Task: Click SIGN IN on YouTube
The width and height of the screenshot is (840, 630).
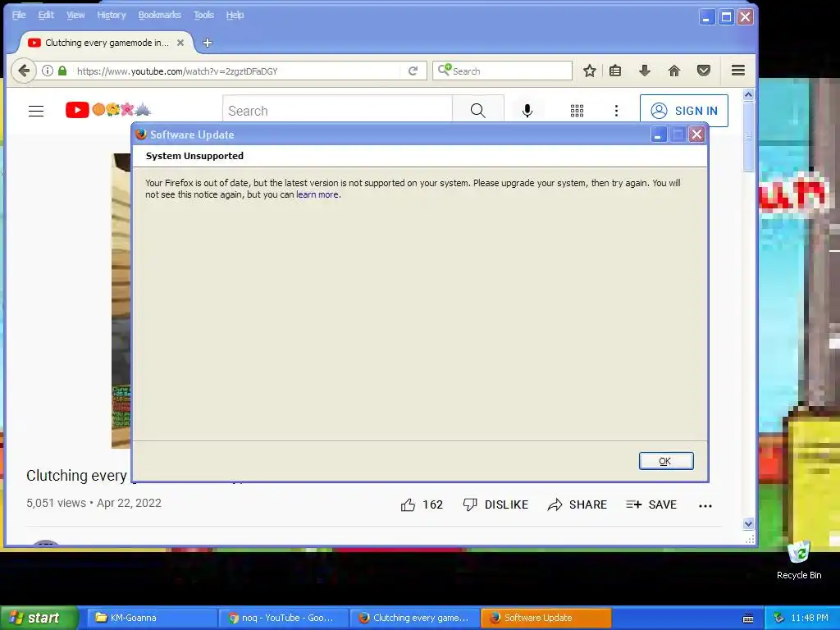Action: tap(683, 111)
